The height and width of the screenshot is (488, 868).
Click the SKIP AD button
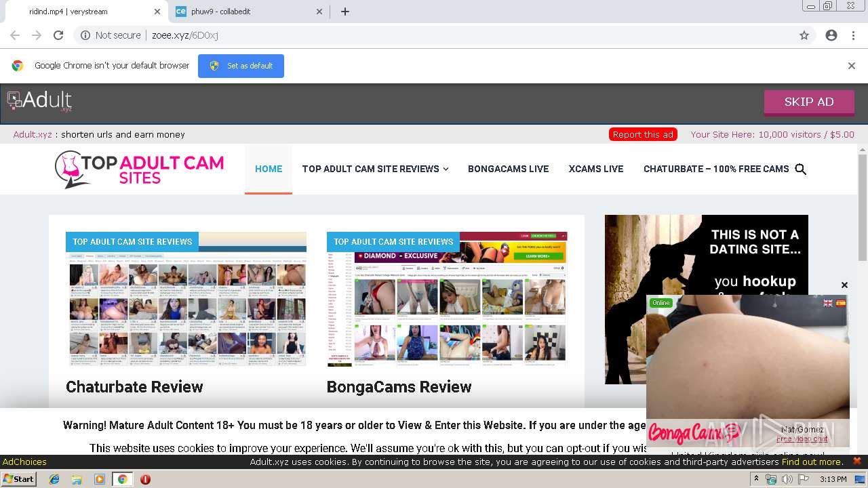809,102
